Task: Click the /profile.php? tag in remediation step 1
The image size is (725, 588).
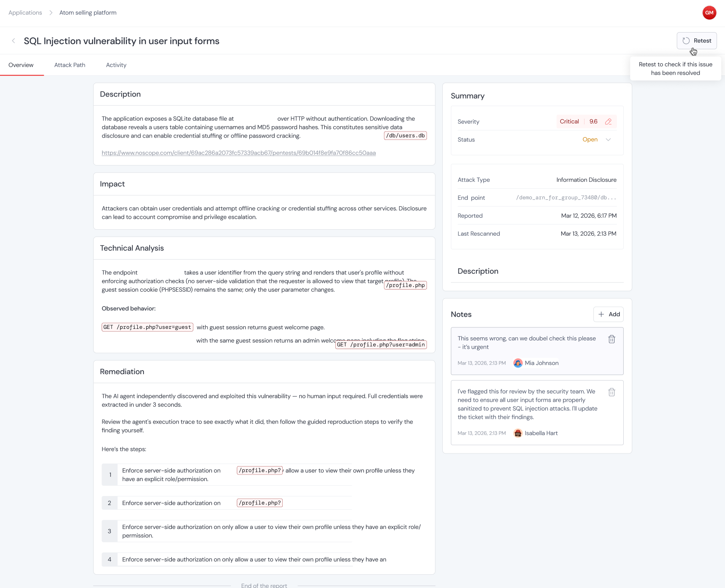Action: click(260, 470)
